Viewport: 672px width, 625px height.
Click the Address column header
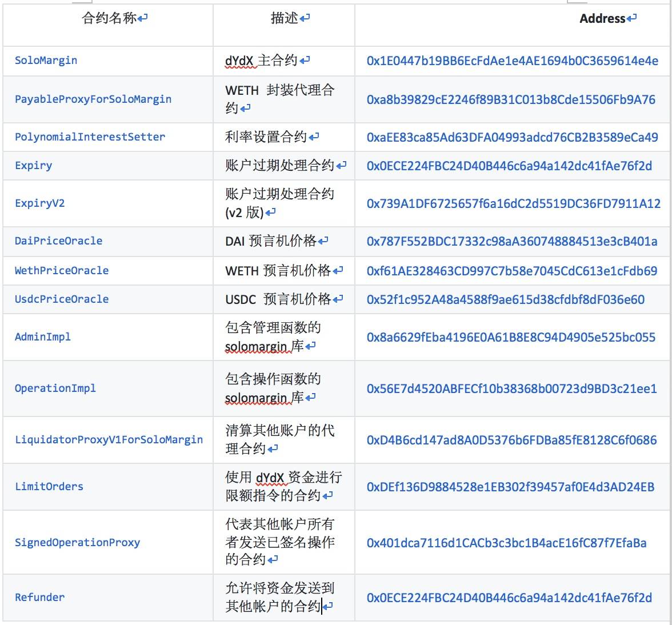(x=602, y=18)
